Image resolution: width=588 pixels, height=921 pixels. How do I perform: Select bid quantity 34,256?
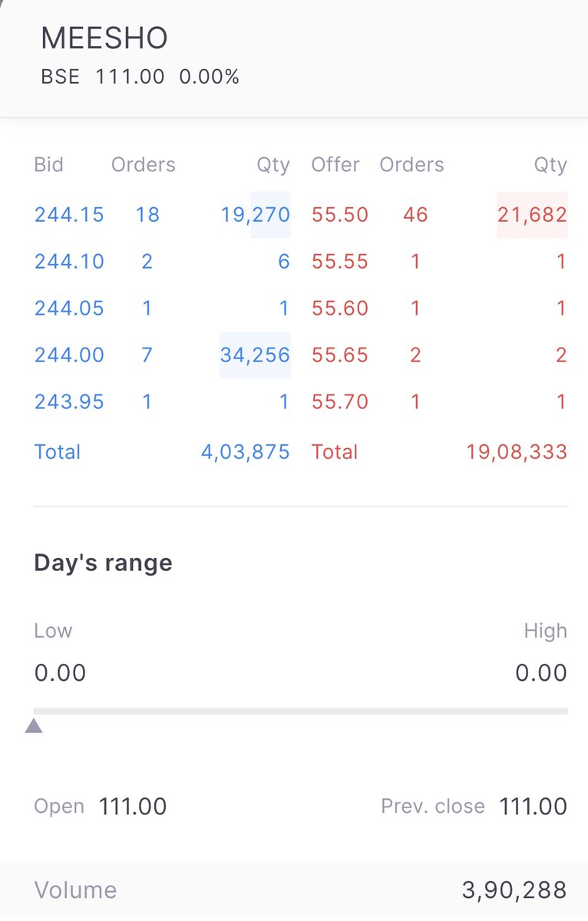point(255,355)
